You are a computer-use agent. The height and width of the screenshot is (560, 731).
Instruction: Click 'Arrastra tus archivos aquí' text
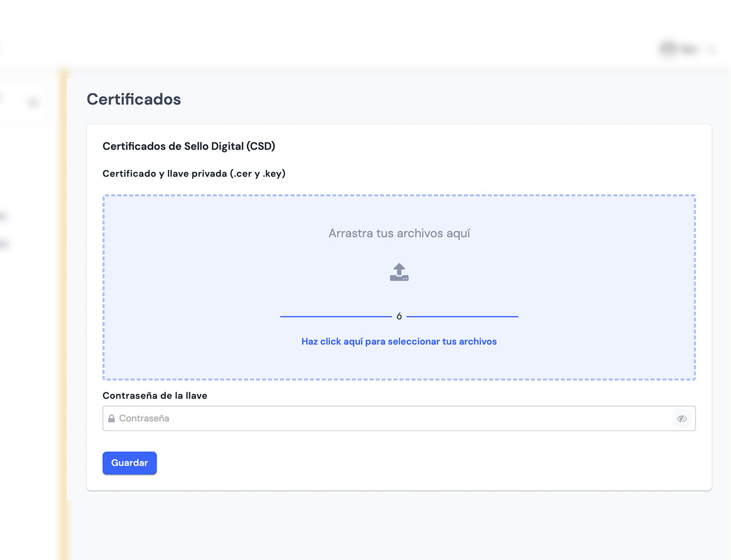coord(399,233)
